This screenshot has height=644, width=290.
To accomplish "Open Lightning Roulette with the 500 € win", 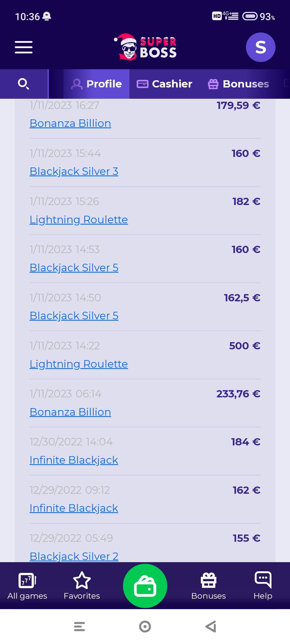I will click(79, 364).
